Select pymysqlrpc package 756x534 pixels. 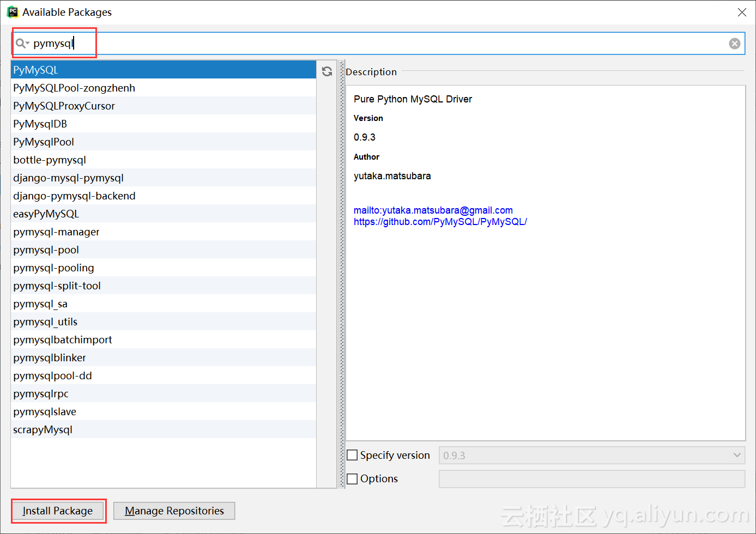(x=164, y=393)
